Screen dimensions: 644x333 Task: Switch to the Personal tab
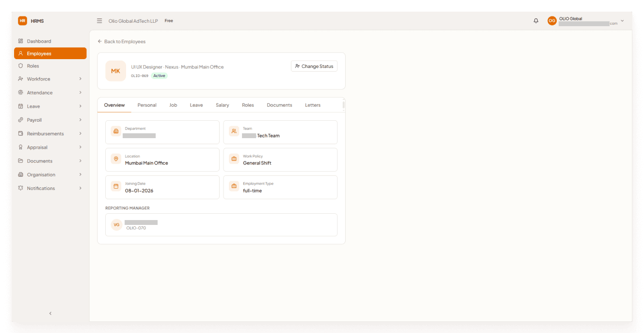(x=147, y=105)
